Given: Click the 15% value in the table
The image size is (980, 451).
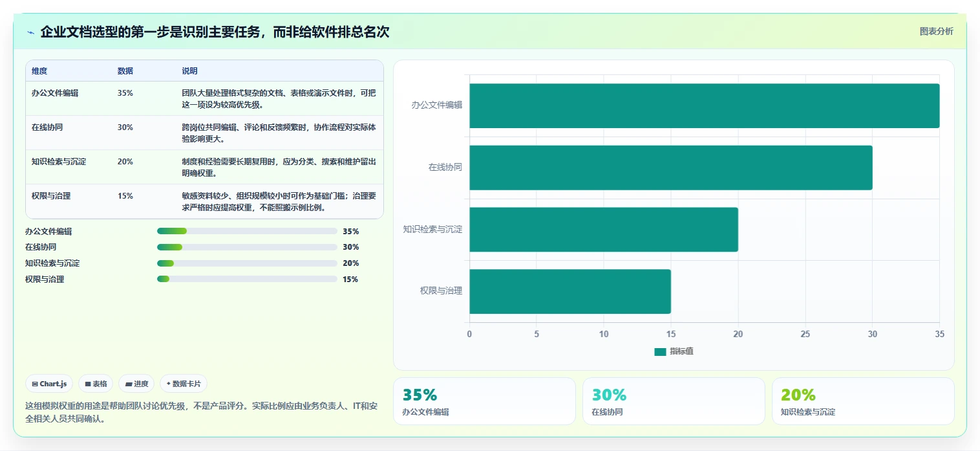Looking at the screenshot, I should [125, 195].
